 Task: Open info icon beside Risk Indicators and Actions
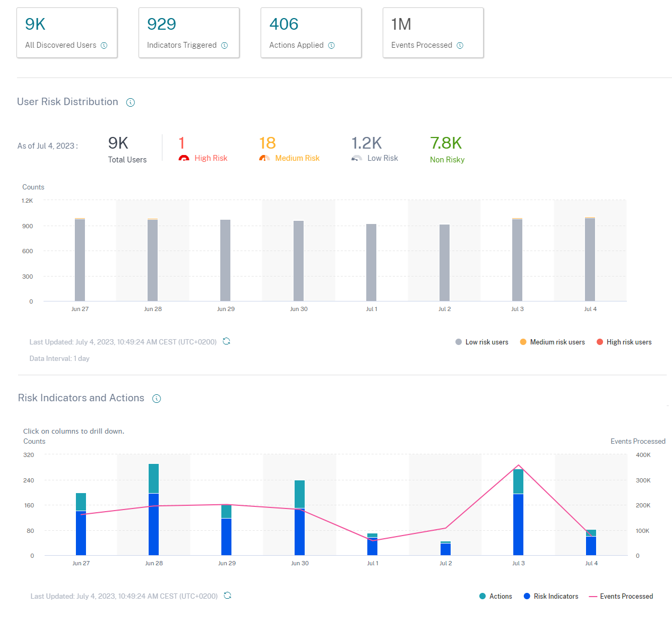click(157, 399)
